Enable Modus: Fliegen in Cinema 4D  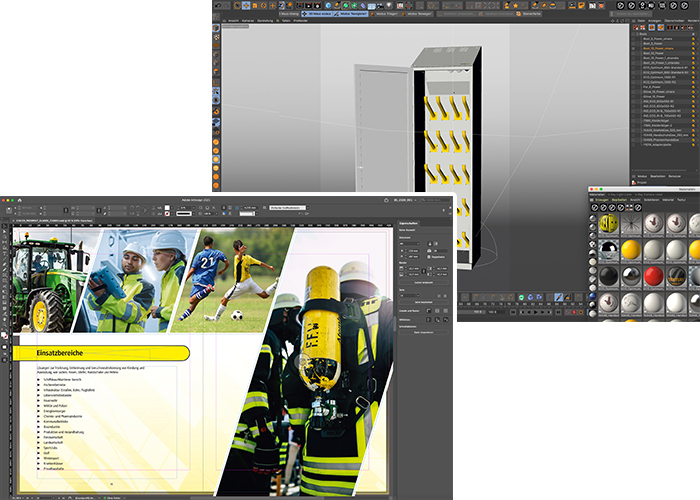(x=384, y=14)
